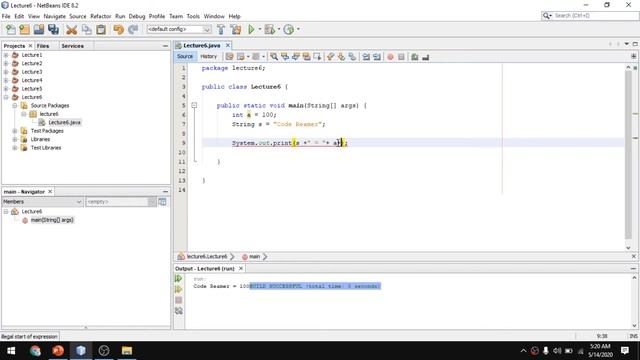640x360 pixels.
Task: Open the Refactor menu
Action: 100,16
